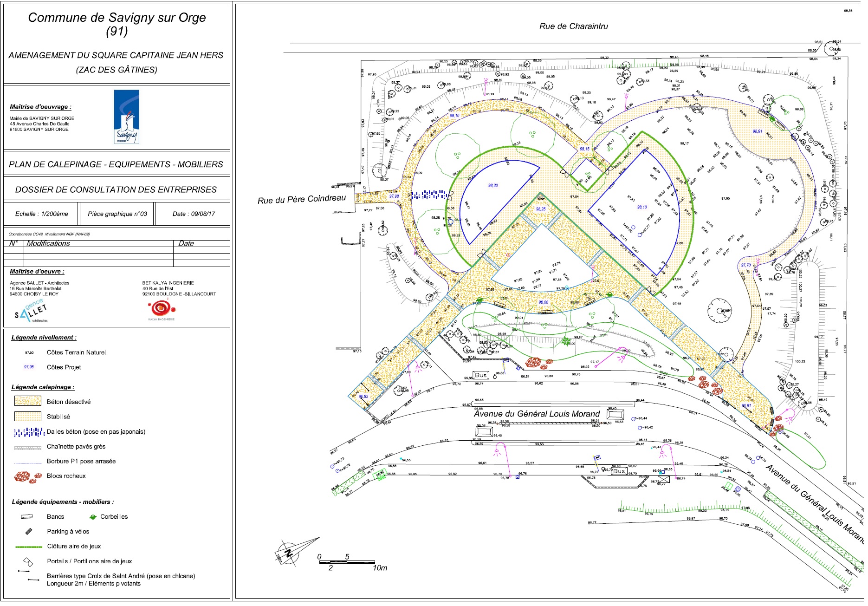Click the Savigny sur Orge town logo
The width and height of the screenshot is (868, 606).
[x=126, y=117]
